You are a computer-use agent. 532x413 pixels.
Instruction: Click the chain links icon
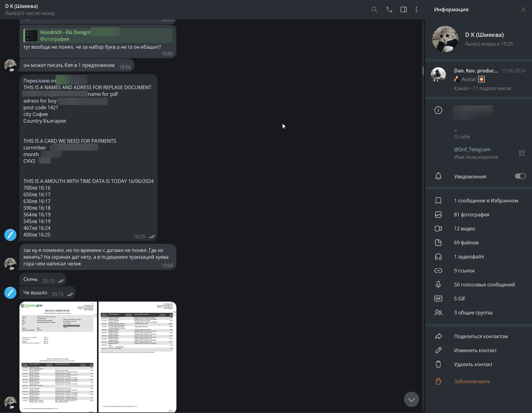[438, 271]
